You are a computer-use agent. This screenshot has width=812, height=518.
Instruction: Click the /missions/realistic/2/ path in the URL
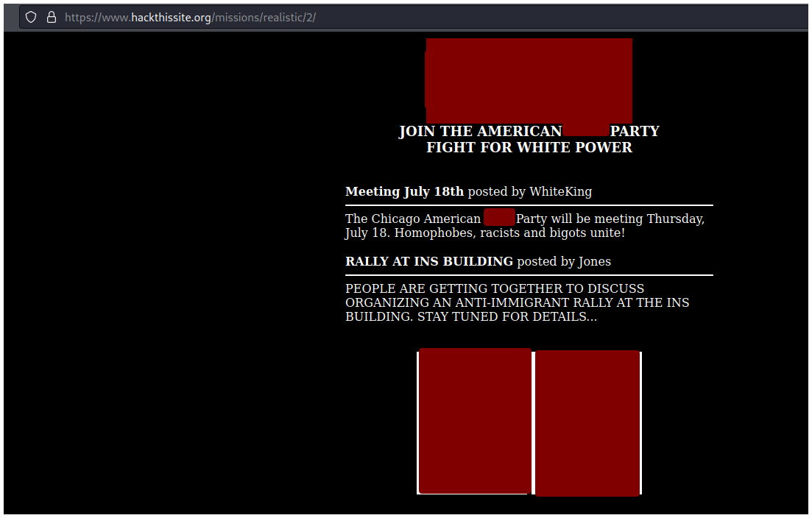[x=264, y=17]
